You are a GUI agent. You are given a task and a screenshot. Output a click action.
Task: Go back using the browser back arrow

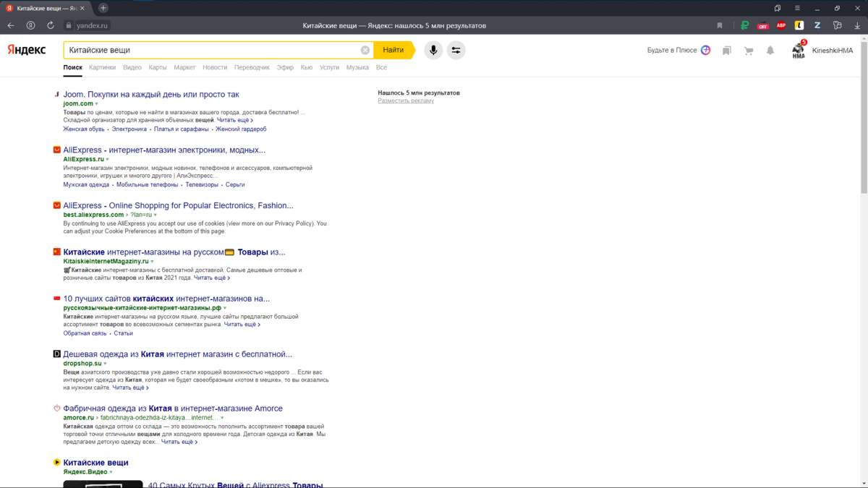click(x=11, y=25)
